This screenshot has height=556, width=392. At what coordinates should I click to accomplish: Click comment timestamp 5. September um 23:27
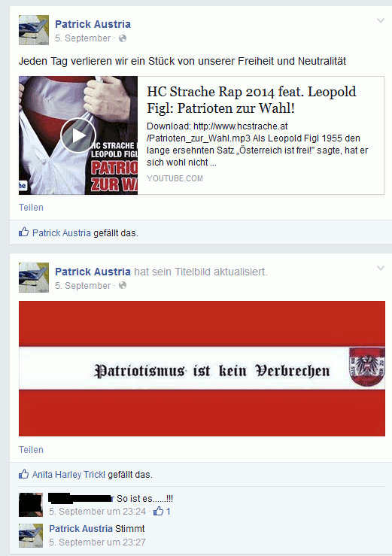point(97,542)
